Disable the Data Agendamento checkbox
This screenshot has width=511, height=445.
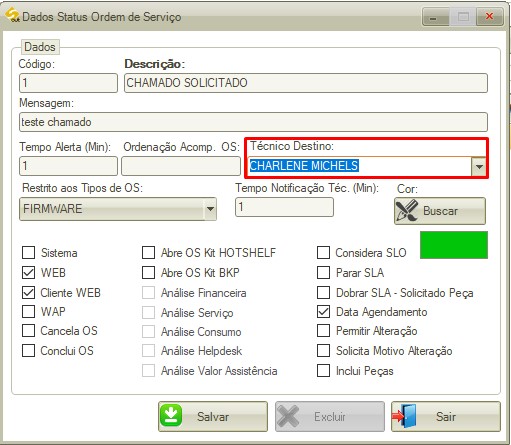click(323, 312)
